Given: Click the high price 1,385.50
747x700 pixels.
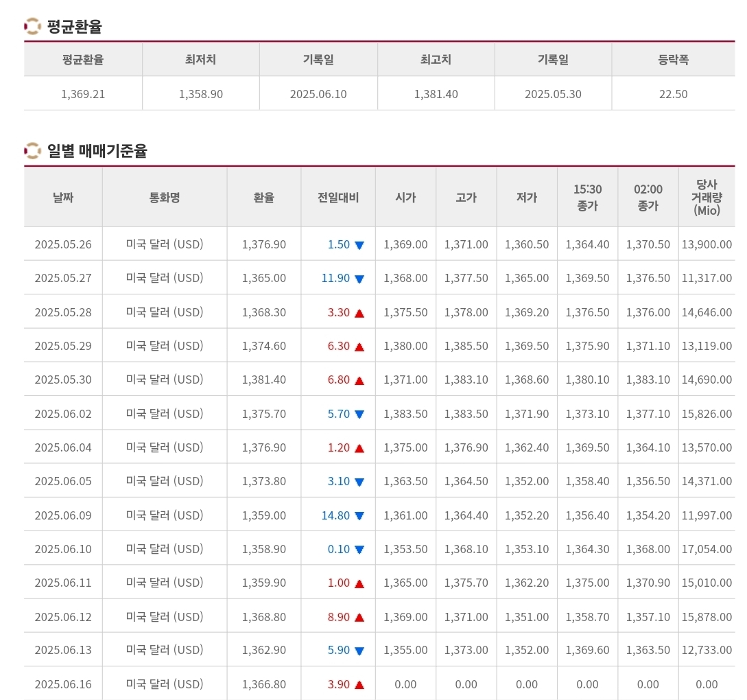Looking at the screenshot, I should pyautogui.click(x=466, y=346).
